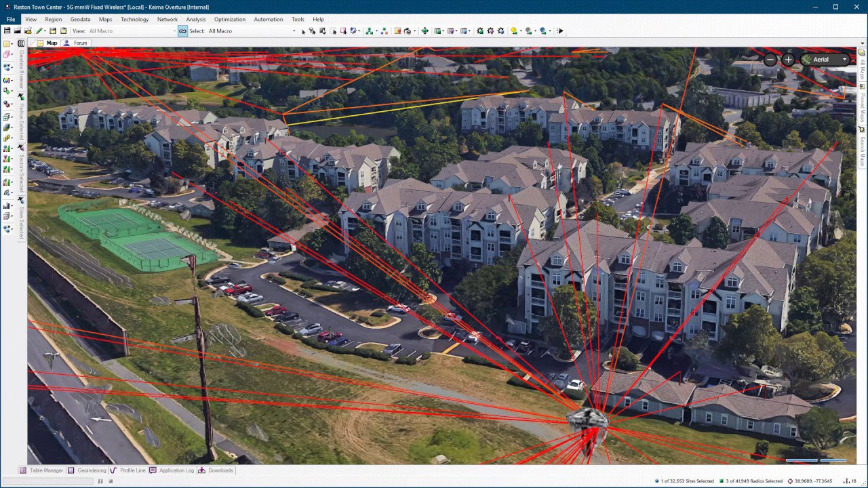Click the pause icon in status bar
Image resolution: width=868 pixels, height=488 pixels.
100,481
